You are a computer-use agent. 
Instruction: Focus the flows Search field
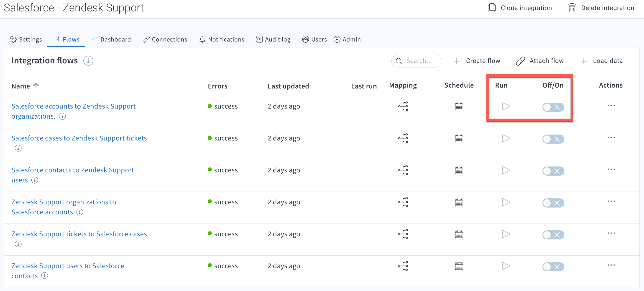point(417,61)
